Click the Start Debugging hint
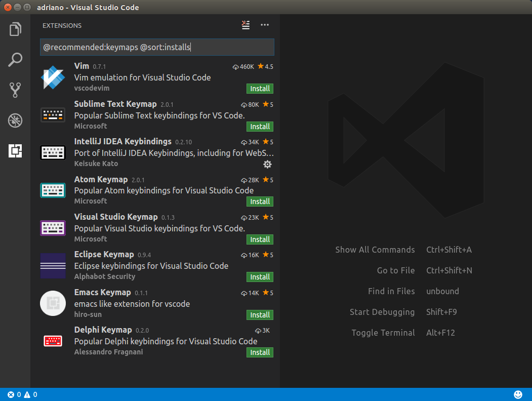This screenshot has width=532, height=401. click(x=382, y=312)
